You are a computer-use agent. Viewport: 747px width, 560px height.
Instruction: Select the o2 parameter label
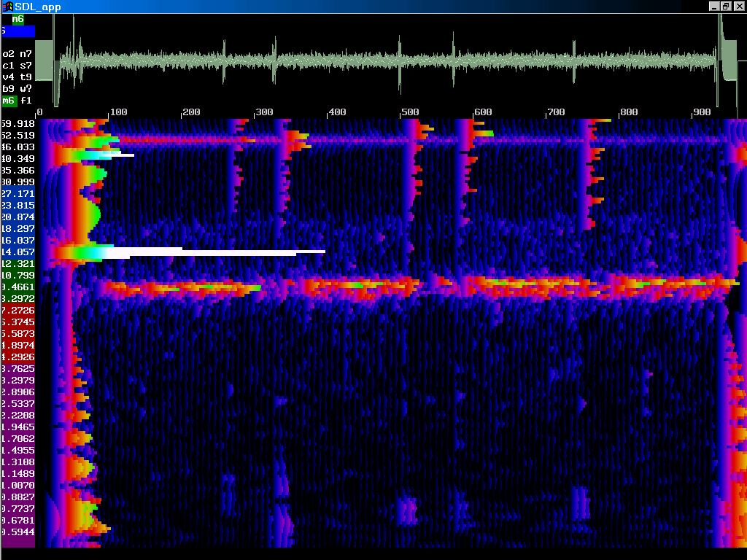[x=8, y=54]
